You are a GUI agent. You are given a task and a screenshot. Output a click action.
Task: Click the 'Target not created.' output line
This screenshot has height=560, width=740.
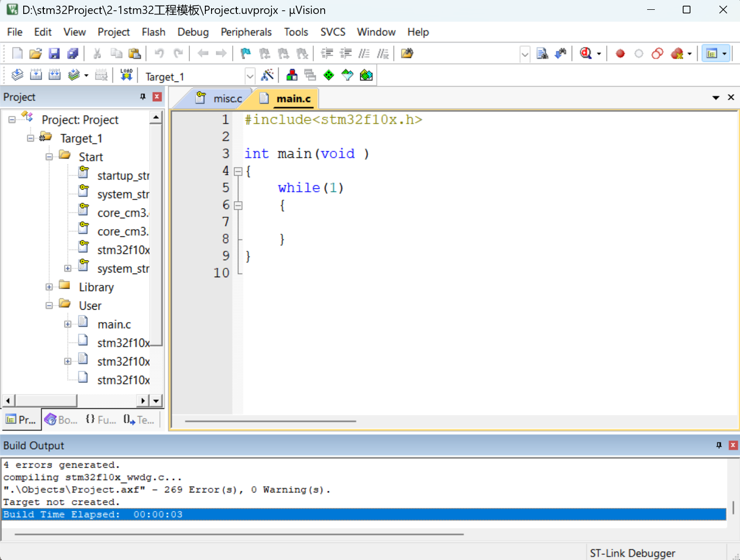(x=61, y=502)
